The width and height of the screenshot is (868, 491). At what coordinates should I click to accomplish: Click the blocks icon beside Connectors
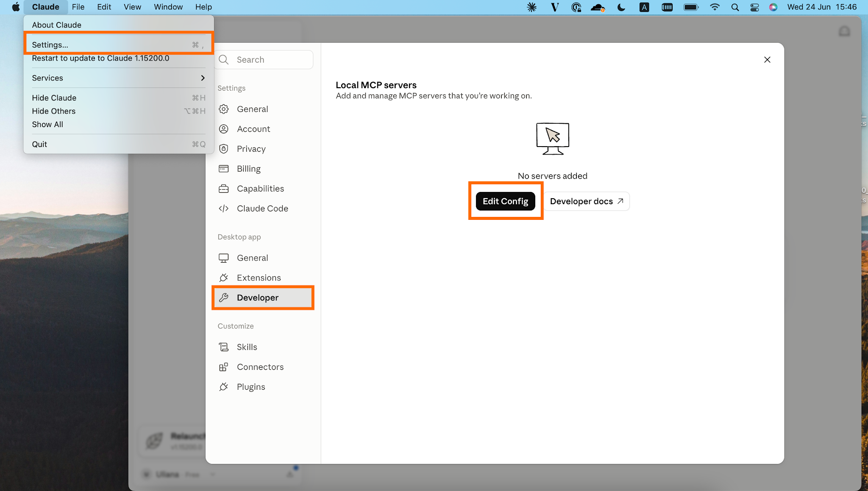(x=223, y=367)
